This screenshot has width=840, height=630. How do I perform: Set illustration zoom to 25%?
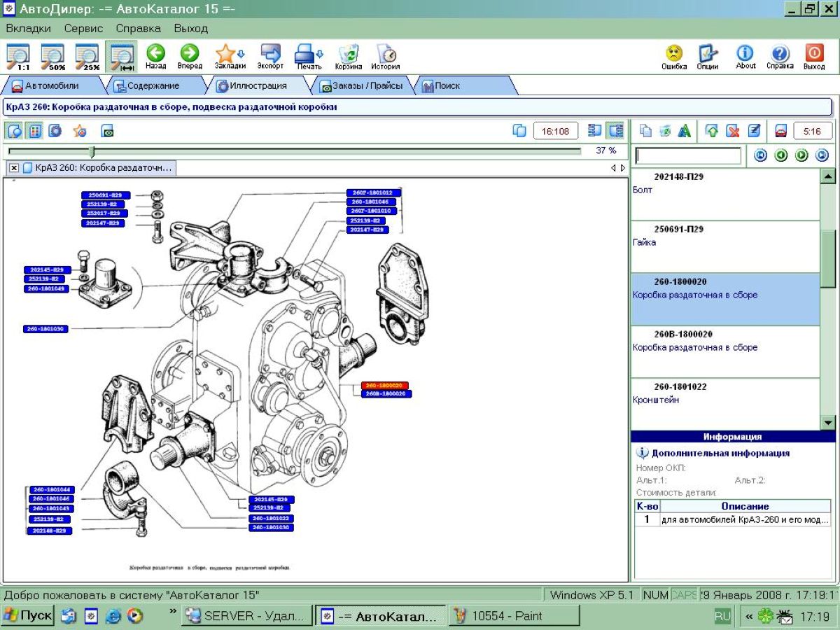pos(87,57)
